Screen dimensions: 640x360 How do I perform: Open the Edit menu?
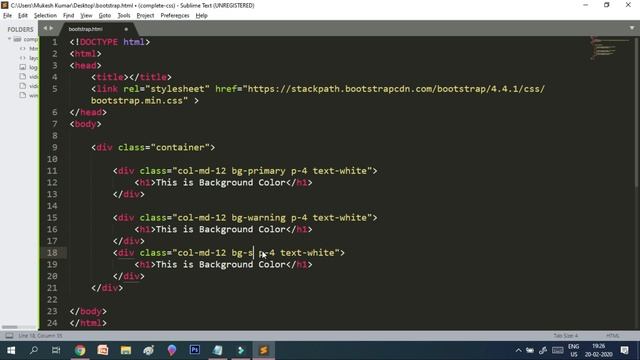[x=23, y=16]
